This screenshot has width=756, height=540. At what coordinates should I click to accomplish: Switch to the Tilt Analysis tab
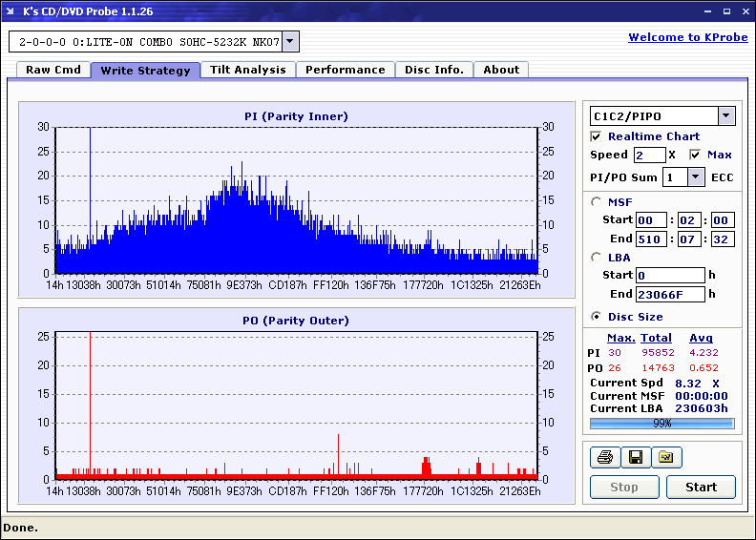click(x=248, y=70)
